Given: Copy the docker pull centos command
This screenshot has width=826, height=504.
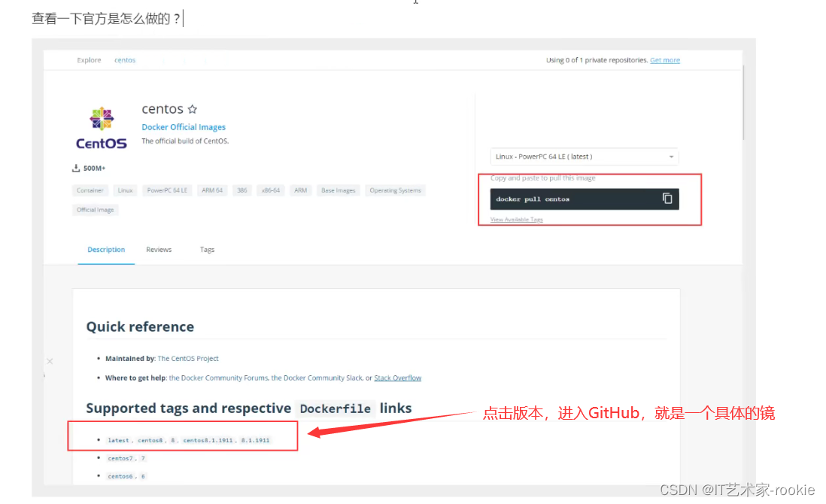Looking at the screenshot, I should (667, 199).
